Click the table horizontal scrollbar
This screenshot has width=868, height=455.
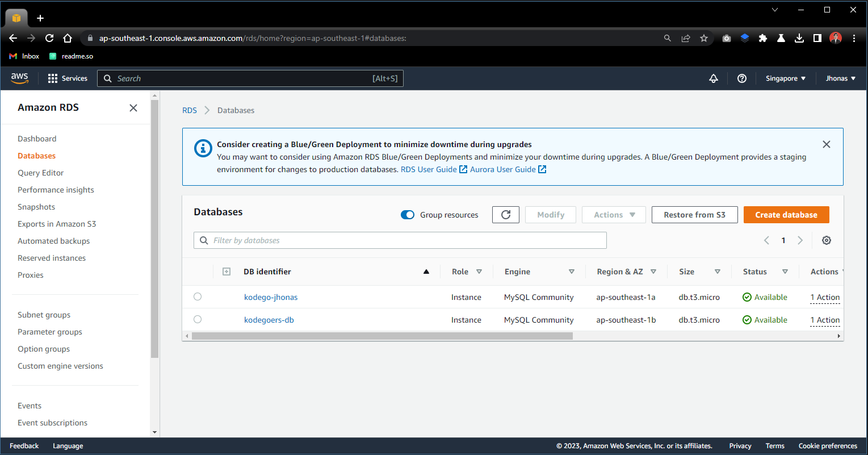[382, 336]
